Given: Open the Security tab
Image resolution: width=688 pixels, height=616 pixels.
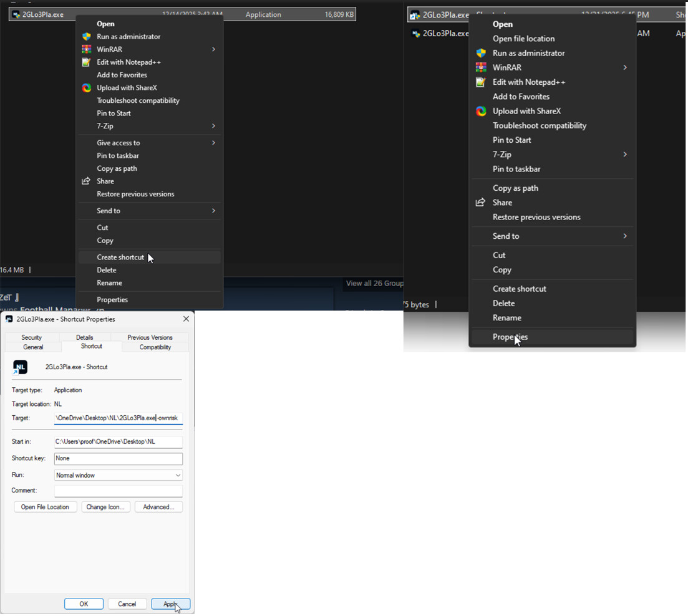Looking at the screenshot, I should 32,337.
